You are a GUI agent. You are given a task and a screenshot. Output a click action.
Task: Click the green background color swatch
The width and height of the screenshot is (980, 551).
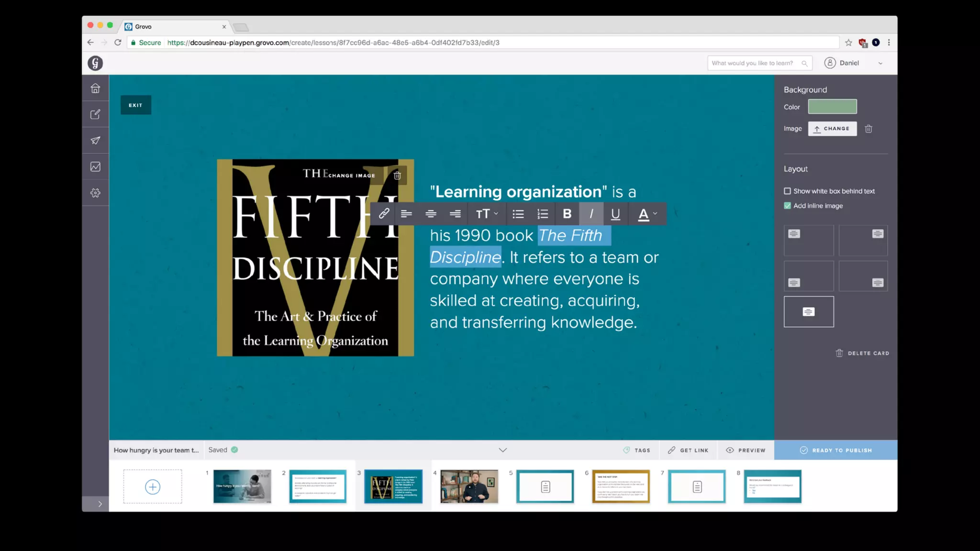tap(832, 107)
